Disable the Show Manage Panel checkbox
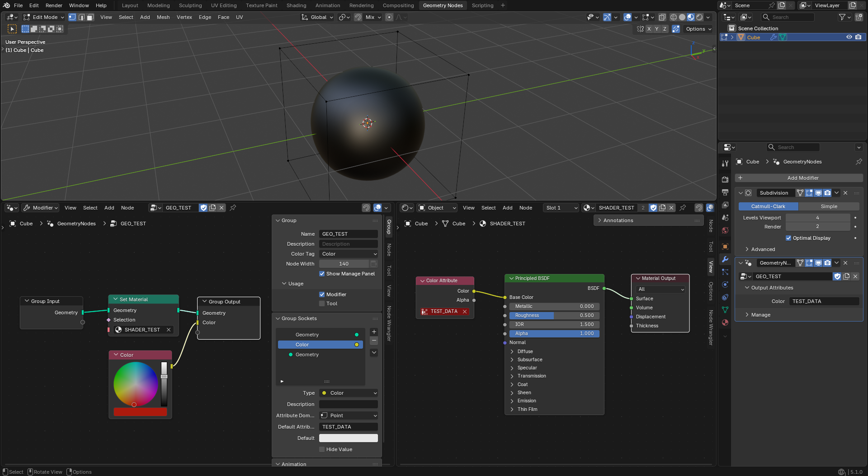Screen dimensions: 868x476 pyautogui.click(x=322, y=274)
